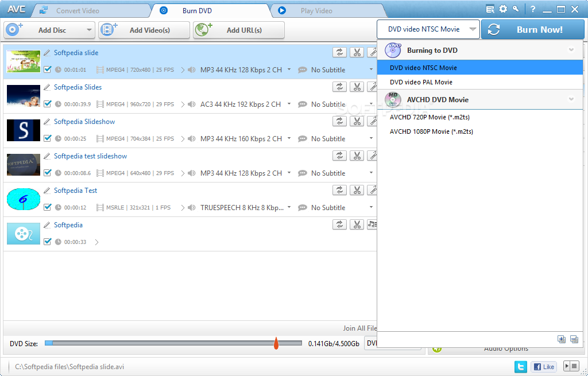Rename Softpedia slide using pencil icon

[x=47, y=53]
